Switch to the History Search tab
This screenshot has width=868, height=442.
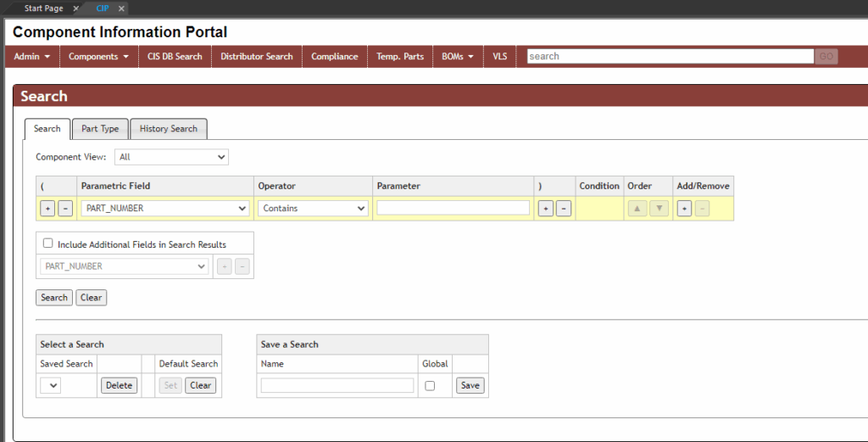pos(168,129)
